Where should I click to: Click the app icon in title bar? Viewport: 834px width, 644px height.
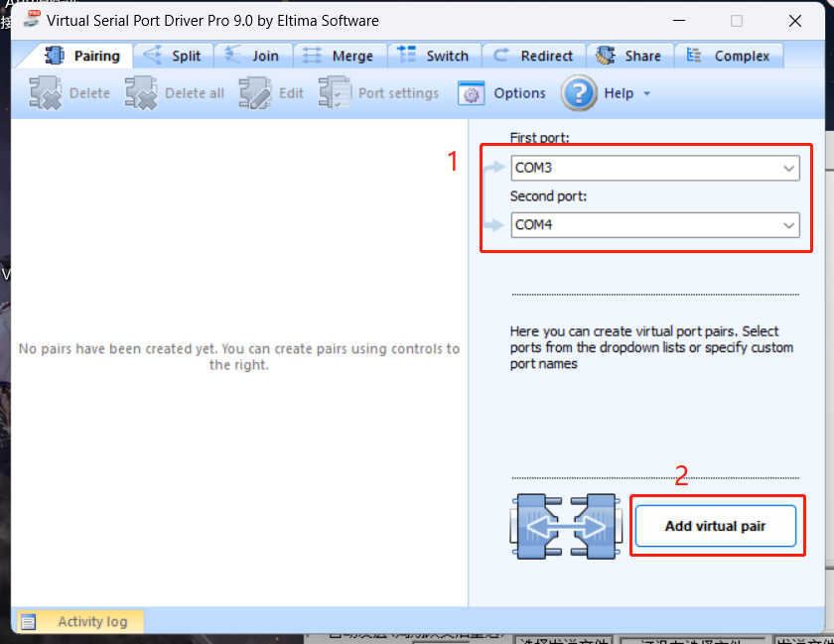32,19
